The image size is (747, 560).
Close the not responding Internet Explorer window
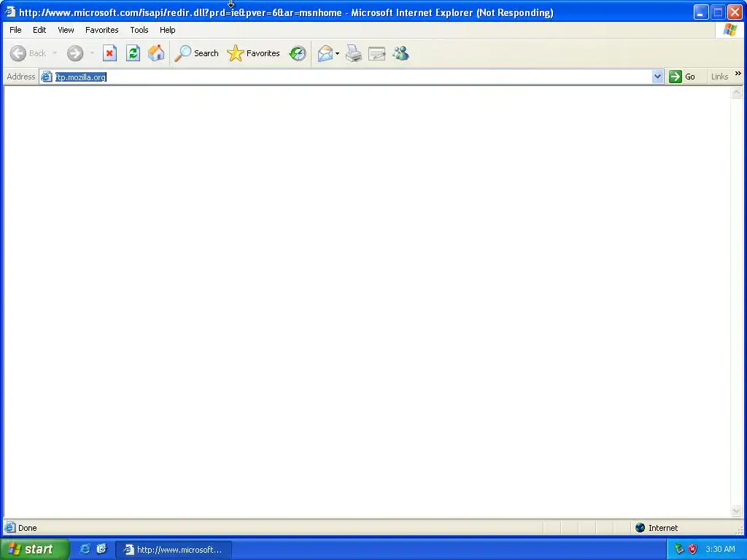point(735,12)
